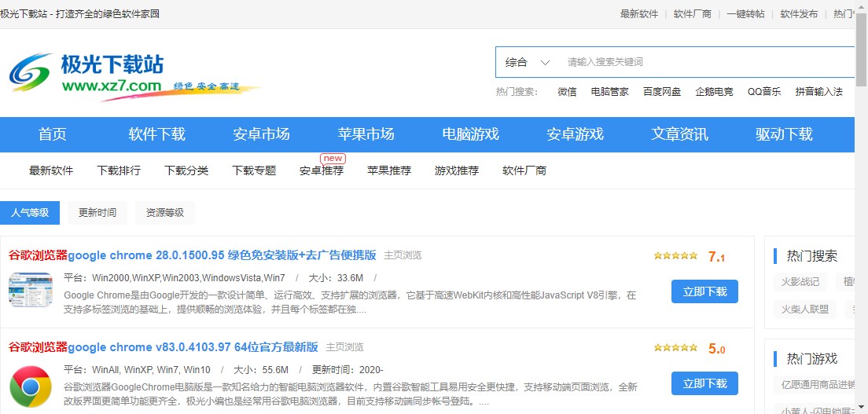Go to 首页 in main navigation
868x414 pixels.
(x=52, y=134)
